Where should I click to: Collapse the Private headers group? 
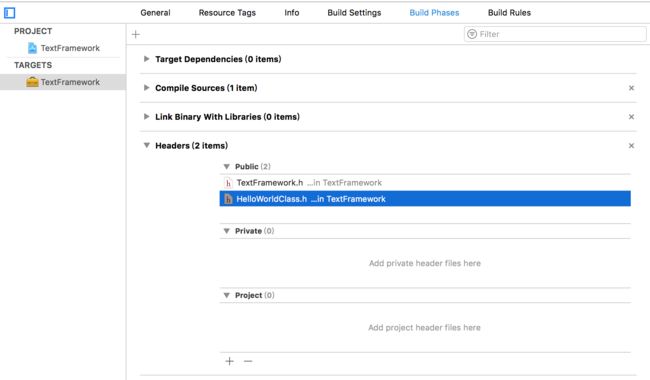pos(226,231)
